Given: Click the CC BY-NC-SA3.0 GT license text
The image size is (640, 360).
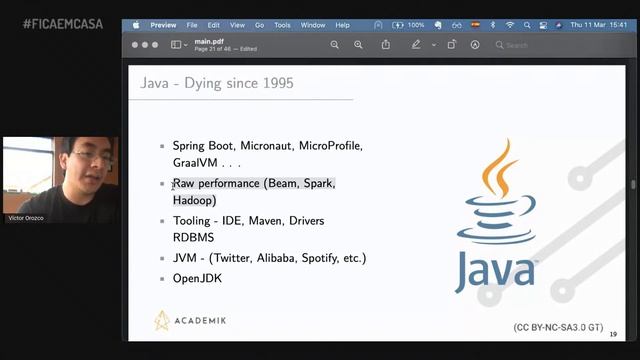Looking at the screenshot, I should click(558, 327).
